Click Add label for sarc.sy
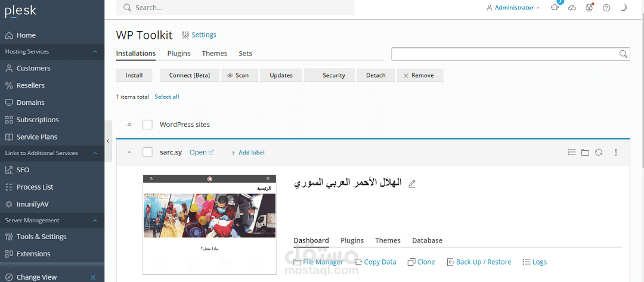The image size is (644, 282). click(x=247, y=153)
